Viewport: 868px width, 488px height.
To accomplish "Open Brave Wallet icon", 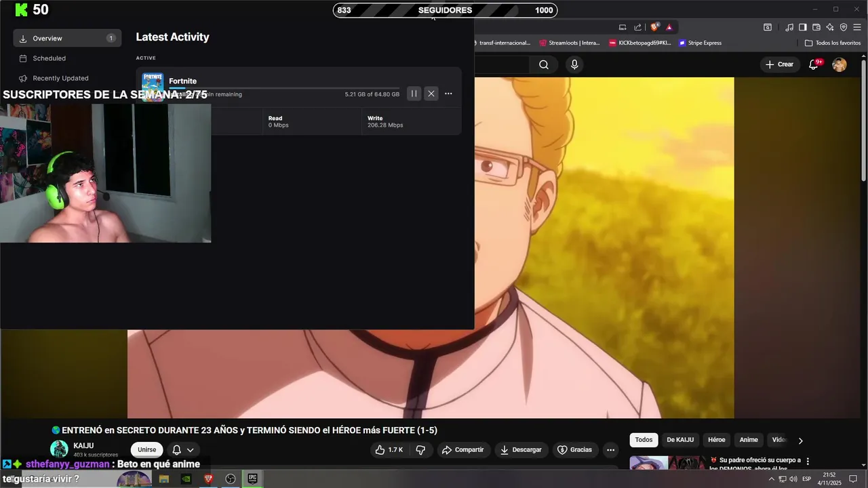I will click(816, 27).
